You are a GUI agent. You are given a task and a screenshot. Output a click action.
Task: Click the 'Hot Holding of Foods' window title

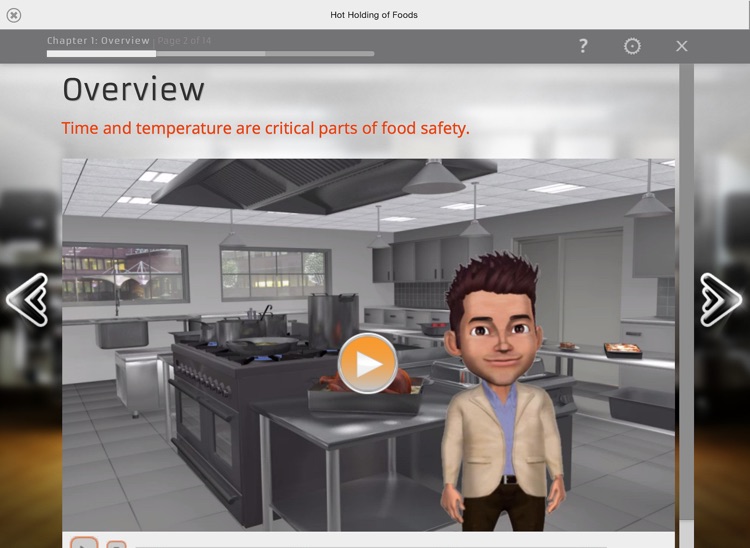pos(374,15)
